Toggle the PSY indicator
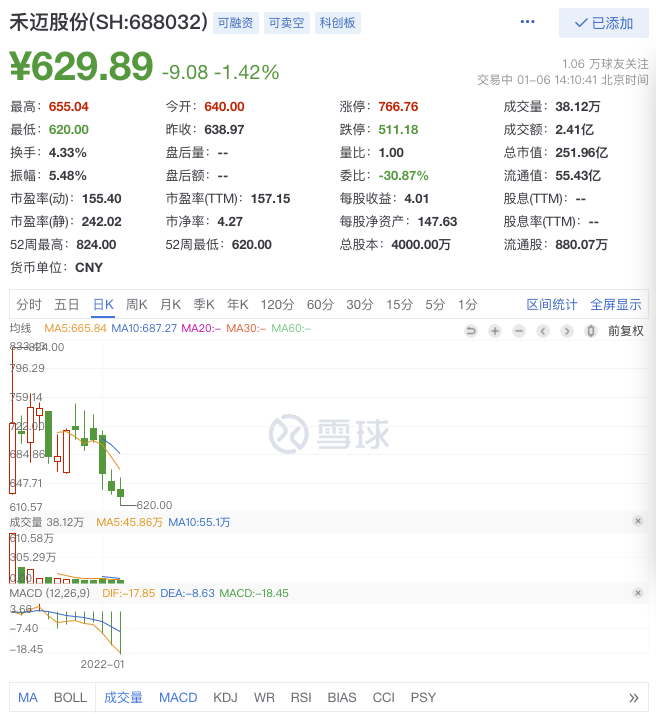The height and width of the screenshot is (714, 656). 423,698
